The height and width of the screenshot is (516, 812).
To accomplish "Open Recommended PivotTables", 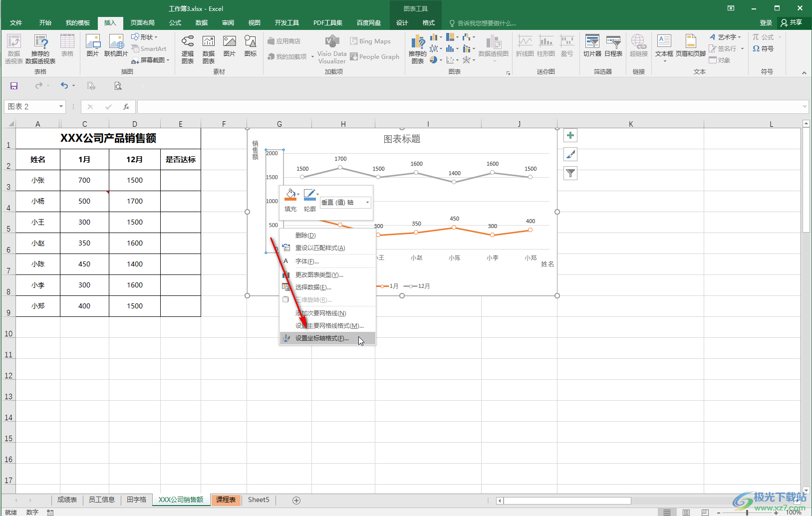I will 40,48.
